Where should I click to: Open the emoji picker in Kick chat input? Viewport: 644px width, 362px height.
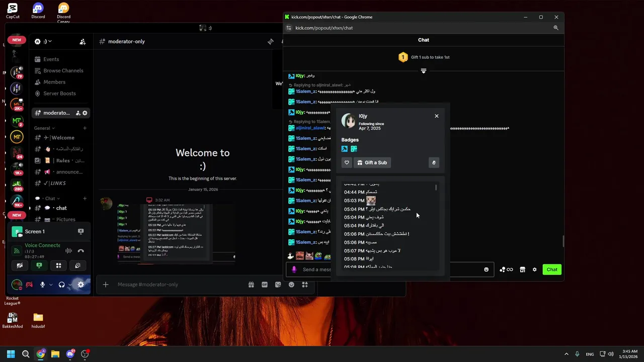[486, 269]
